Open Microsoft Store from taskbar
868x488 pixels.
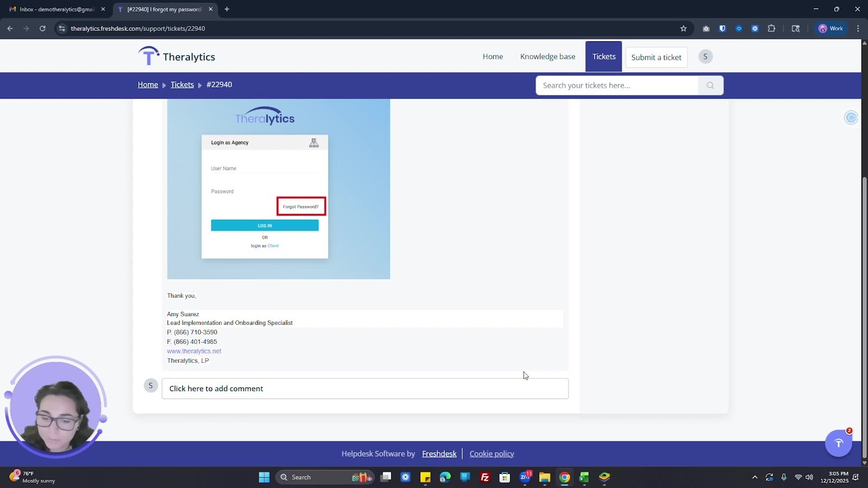[505, 477]
